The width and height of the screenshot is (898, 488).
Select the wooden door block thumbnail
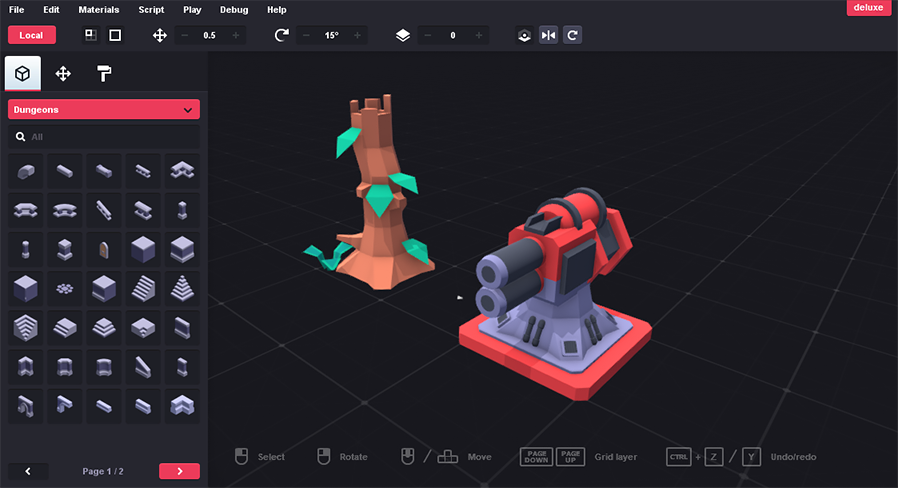pyautogui.click(x=104, y=250)
